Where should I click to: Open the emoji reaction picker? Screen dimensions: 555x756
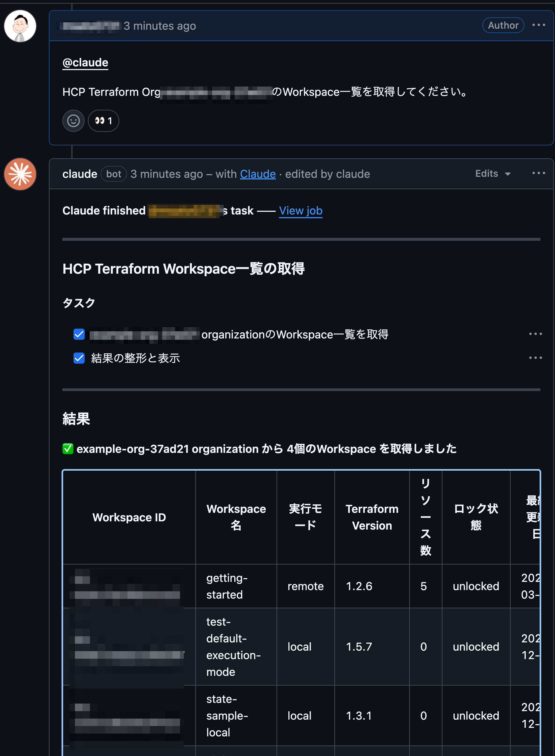pos(73,121)
